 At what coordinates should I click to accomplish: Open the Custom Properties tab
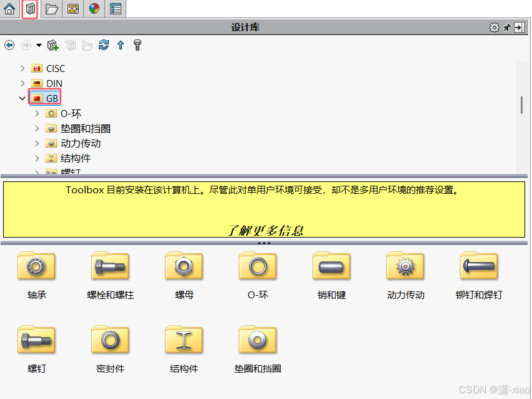click(x=116, y=9)
